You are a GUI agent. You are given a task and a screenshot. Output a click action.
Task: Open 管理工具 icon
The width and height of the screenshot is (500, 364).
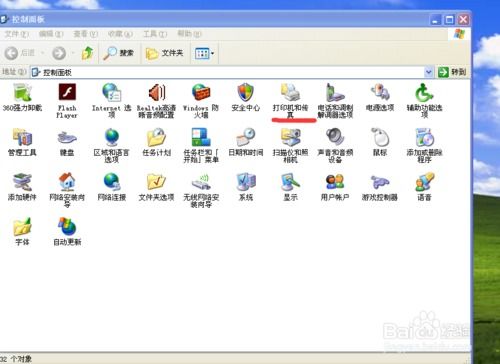click(22, 137)
